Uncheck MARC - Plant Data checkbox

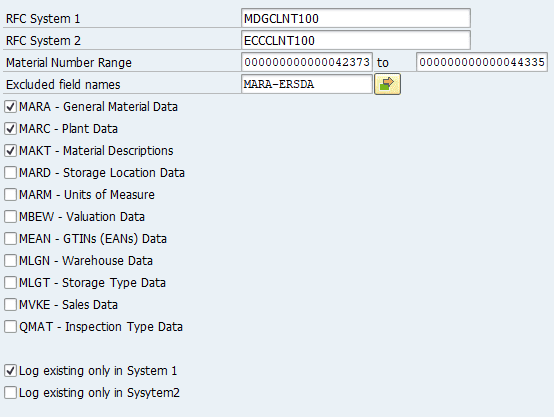click(11, 129)
